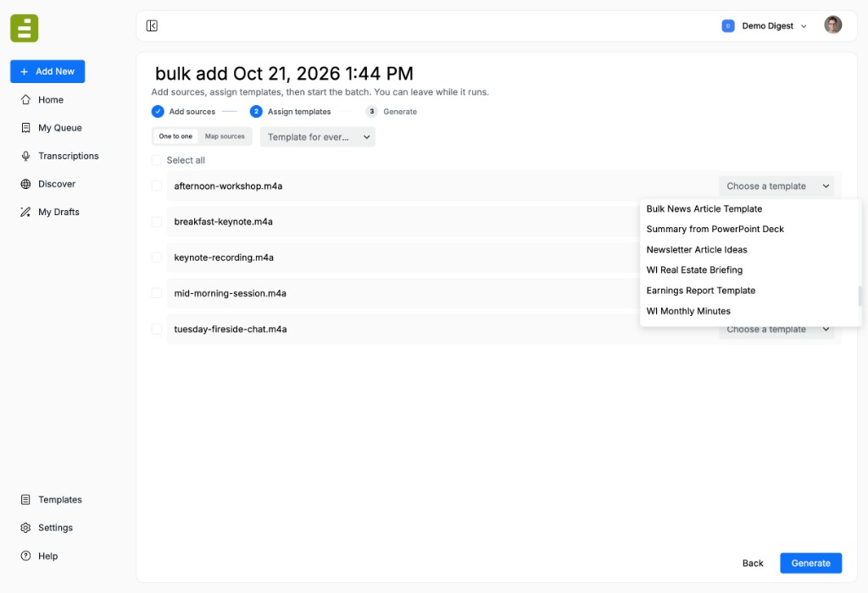This screenshot has height=593, width=868.
Task: Pick Earnings Report Template option
Action: click(701, 291)
